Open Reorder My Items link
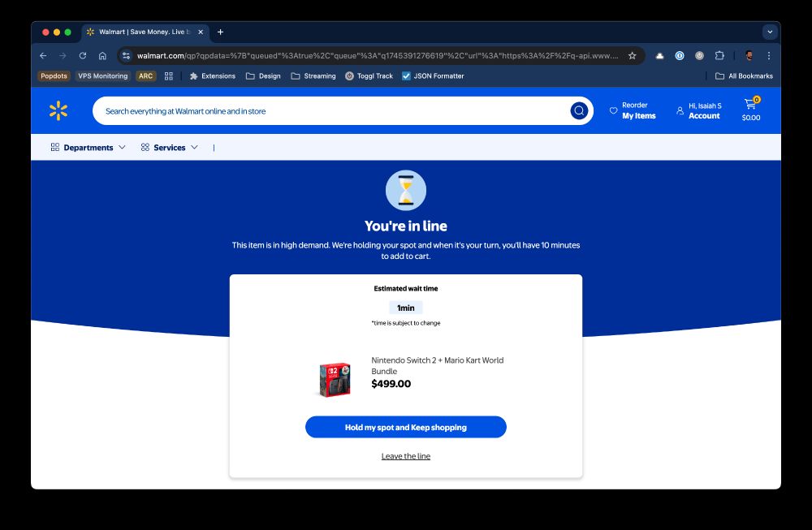The height and width of the screenshot is (530, 812). click(x=638, y=110)
